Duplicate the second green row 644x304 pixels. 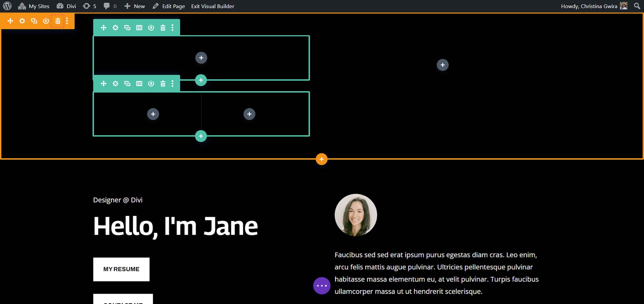click(x=127, y=84)
